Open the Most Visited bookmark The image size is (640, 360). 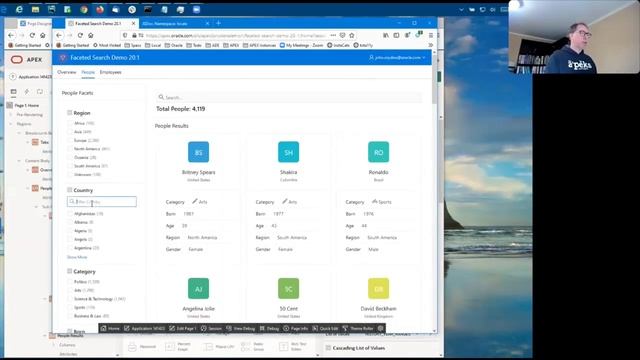pyautogui.click(x=107, y=45)
